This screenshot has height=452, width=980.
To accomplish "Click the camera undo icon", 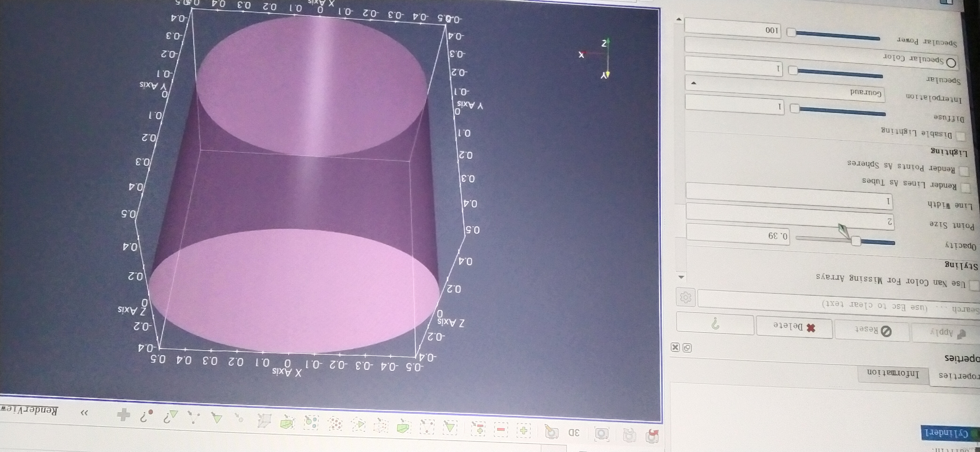I will pos(652,436).
